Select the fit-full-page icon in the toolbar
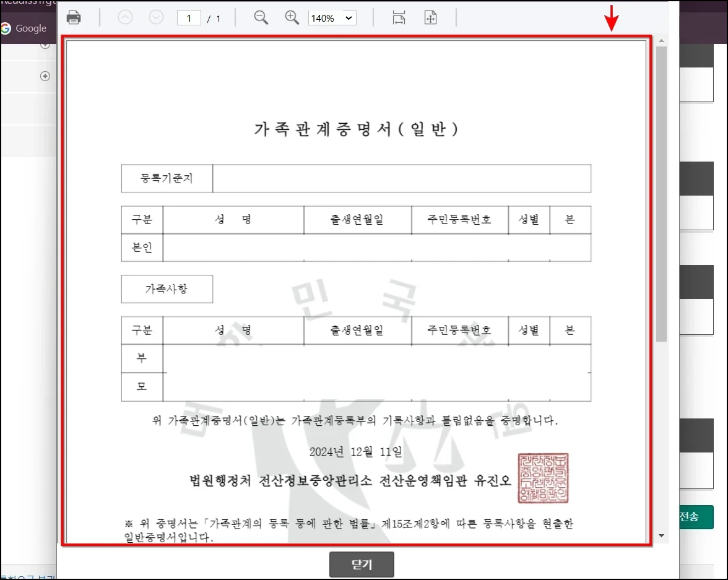This screenshot has width=728, height=580. pos(430,17)
